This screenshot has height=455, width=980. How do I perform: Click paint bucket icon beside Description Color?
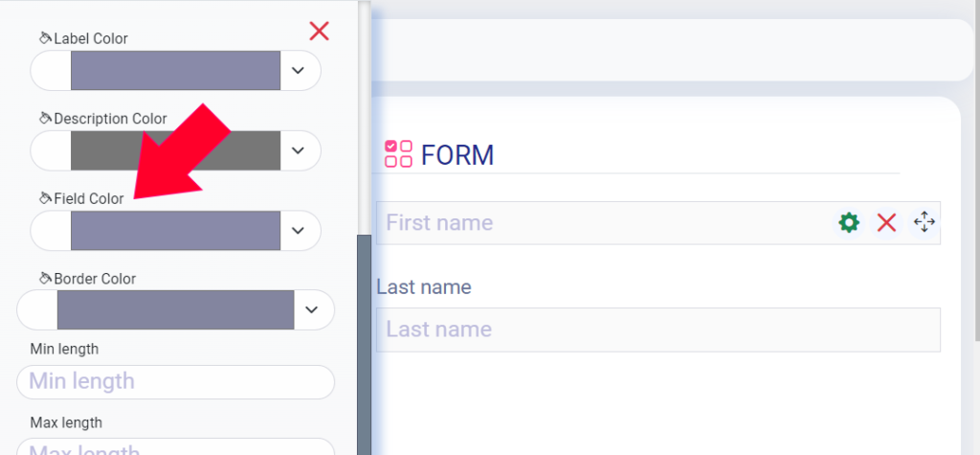pos(45,118)
